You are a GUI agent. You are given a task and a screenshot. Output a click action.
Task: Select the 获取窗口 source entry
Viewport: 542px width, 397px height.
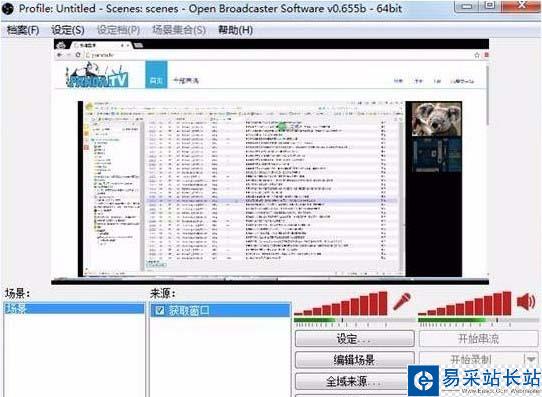(221, 310)
